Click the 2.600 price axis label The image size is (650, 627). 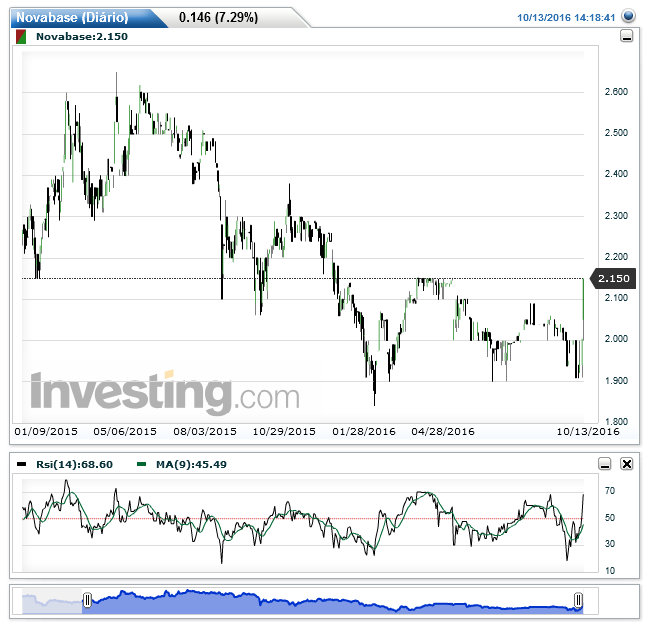(616, 92)
